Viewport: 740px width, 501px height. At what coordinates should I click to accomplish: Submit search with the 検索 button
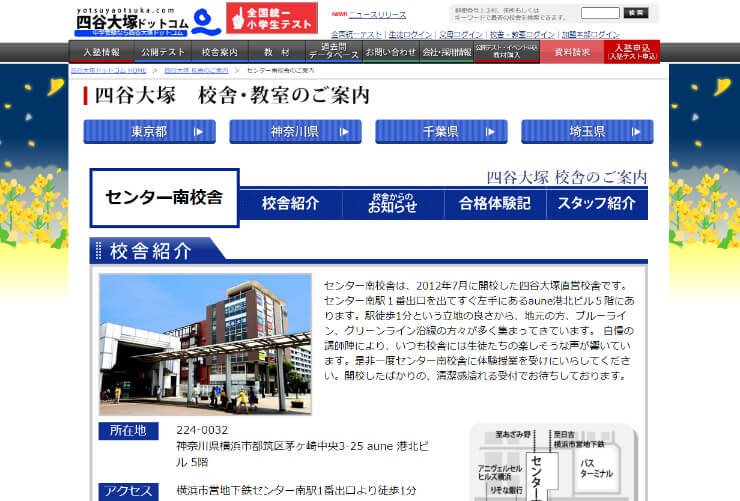[x=636, y=13]
